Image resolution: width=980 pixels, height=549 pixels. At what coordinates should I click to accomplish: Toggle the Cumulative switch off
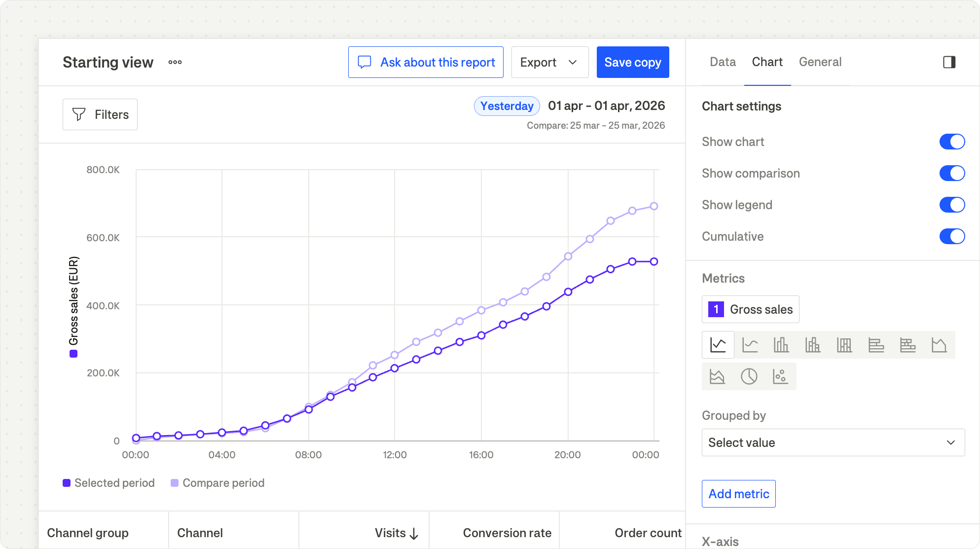point(951,236)
